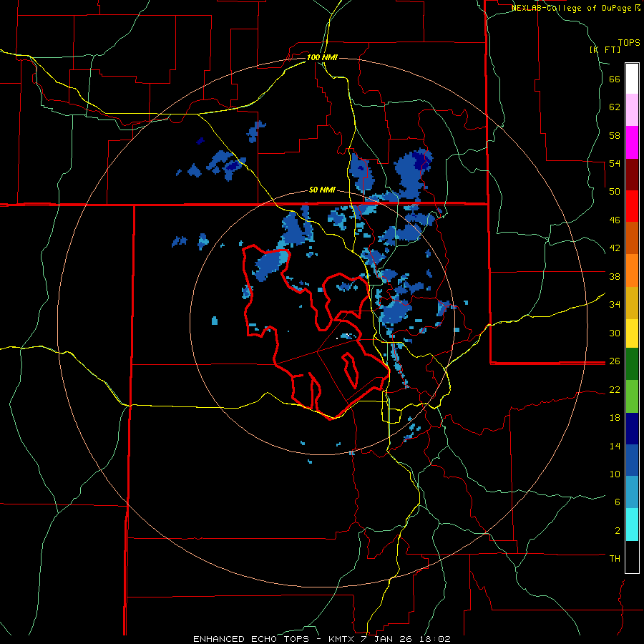Click the K FT units label

click(605, 49)
